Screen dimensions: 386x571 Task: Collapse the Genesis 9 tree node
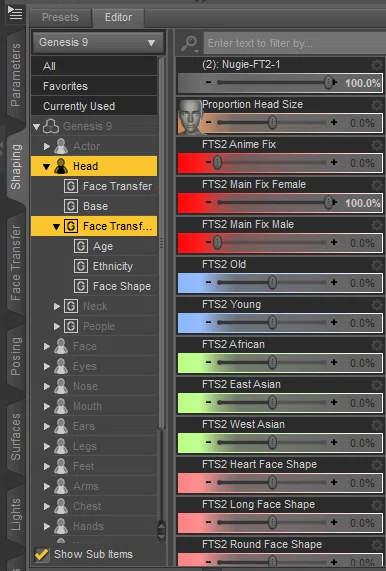click(x=36, y=127)
